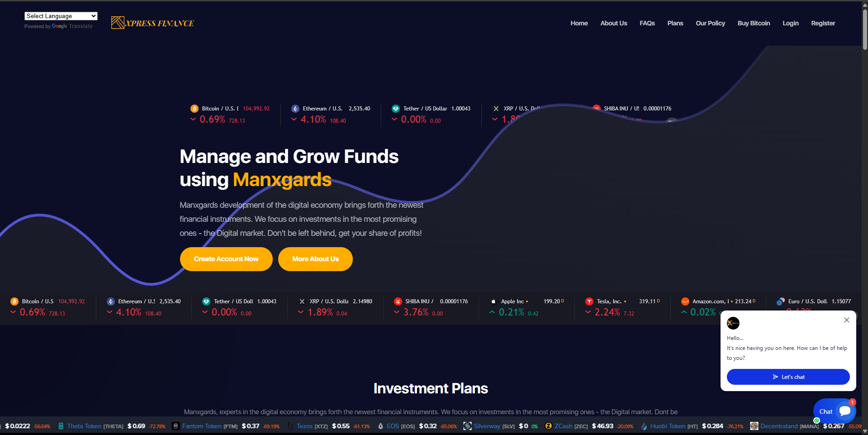Screen dimensions: 868x435
Task: Click the SHIBA INU 3.76% change value
Action: point(416,312)
